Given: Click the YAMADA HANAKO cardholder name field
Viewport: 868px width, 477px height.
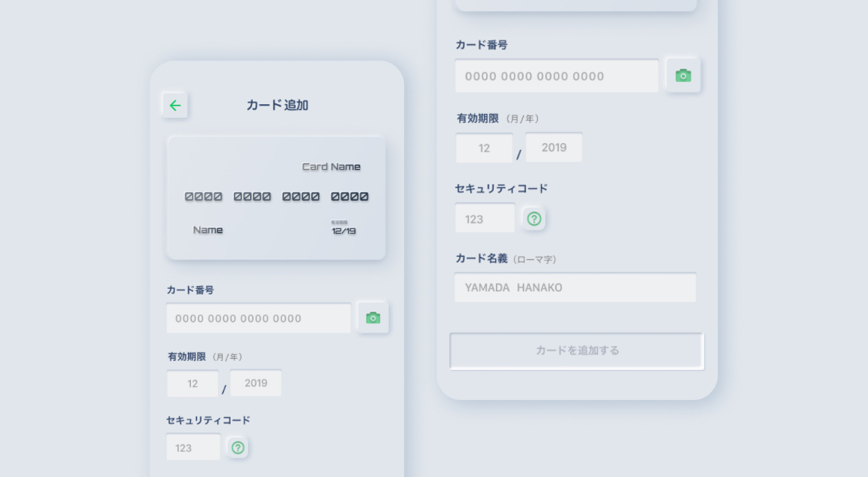Looking at the screenshot, I should [575, 287].
